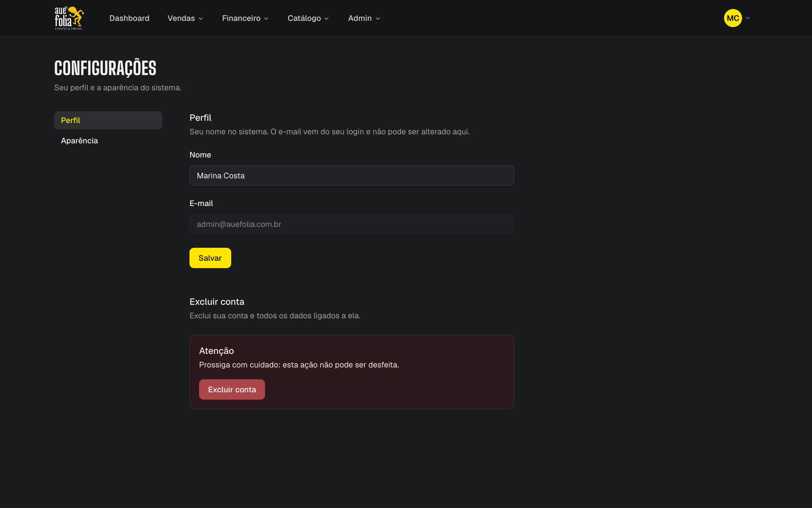This screenshot has height=508, width=812.
Task: Click the 'Perfil' section heading above the form
Action: (200, 118)
